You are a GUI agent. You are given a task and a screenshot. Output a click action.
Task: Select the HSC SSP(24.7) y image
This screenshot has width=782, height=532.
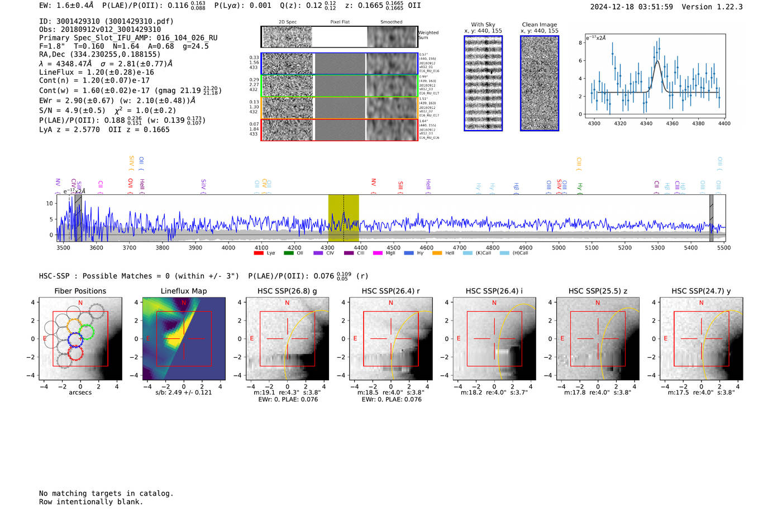coord(702,339)
